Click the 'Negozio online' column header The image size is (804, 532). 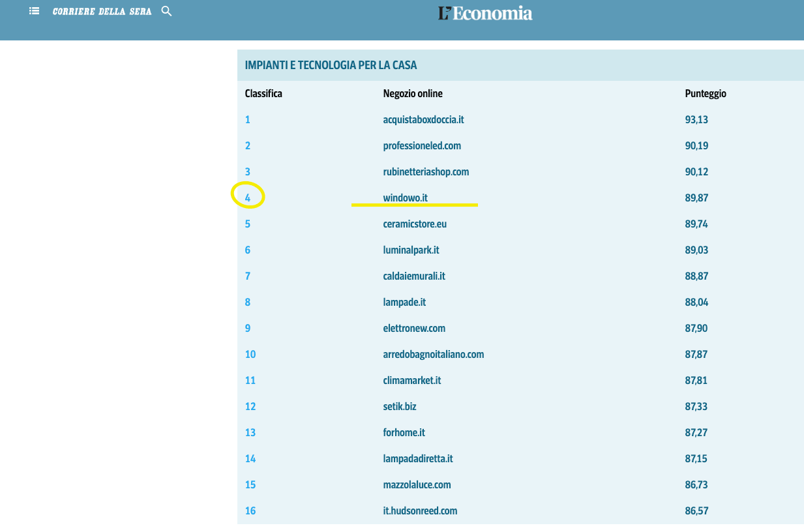click(413, 93)
